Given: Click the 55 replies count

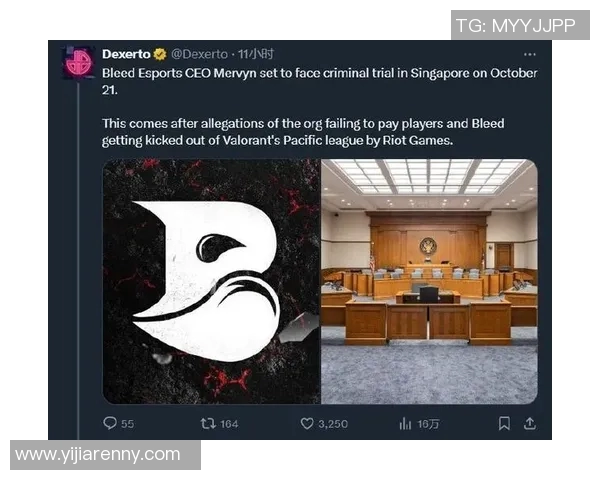Looking at the screenshot, I should click(x=127, y=424).
